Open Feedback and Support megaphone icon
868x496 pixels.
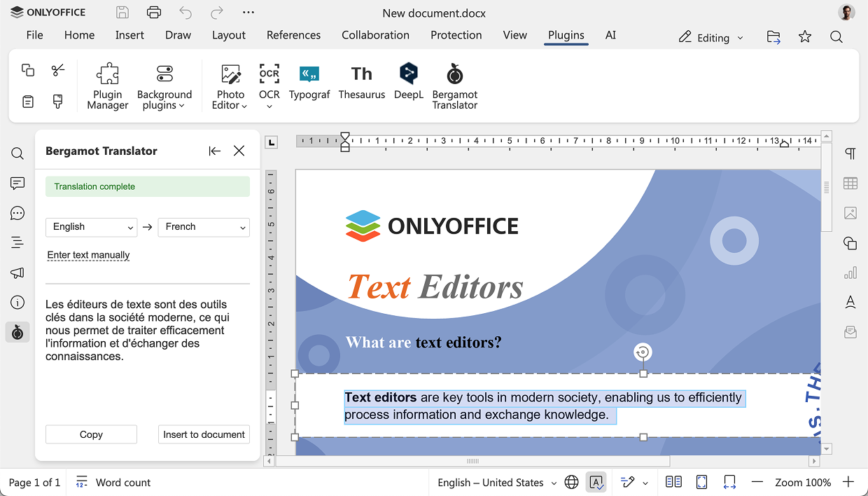coord(17,273)
